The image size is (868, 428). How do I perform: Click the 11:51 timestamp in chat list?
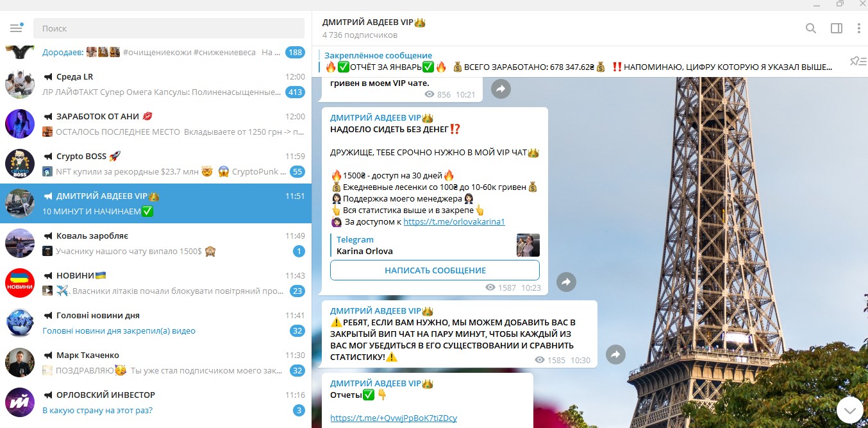pos(295,196)
